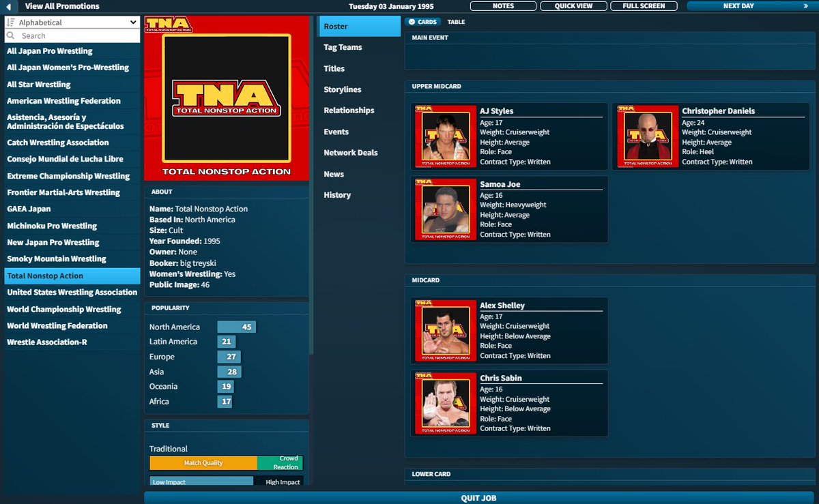Click View All Promotions header

[x=61, y=6]
